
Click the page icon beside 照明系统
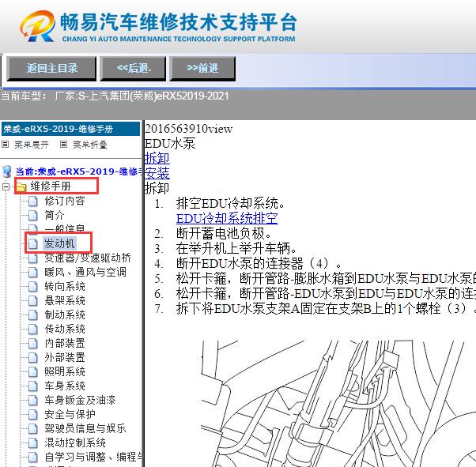(x=32, y=372)
